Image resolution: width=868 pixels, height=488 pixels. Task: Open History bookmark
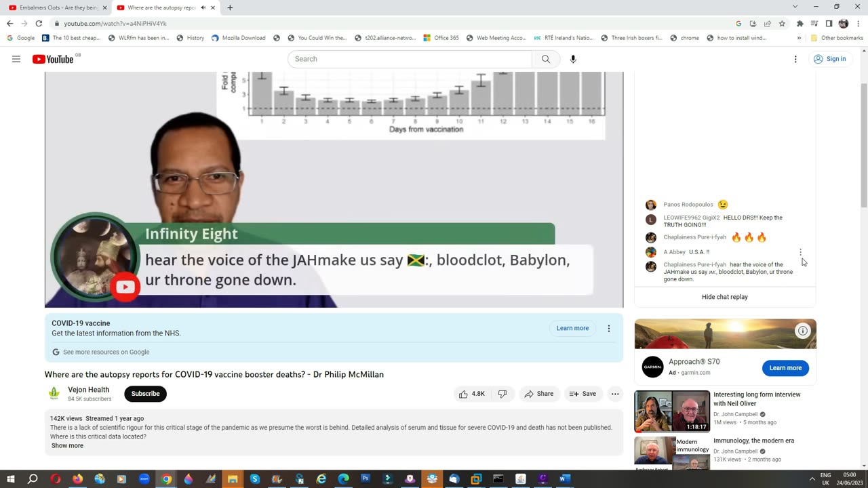[x=190, y=38]
